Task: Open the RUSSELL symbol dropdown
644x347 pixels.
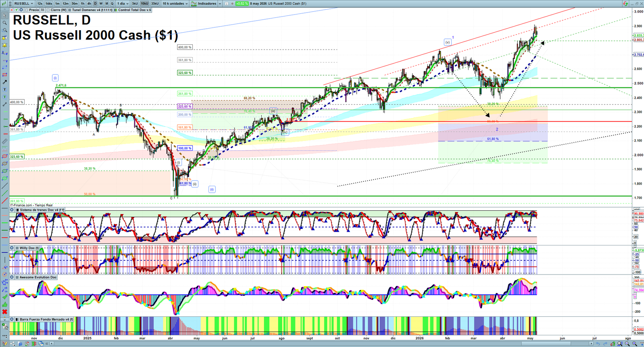Action: coord(24,3)
